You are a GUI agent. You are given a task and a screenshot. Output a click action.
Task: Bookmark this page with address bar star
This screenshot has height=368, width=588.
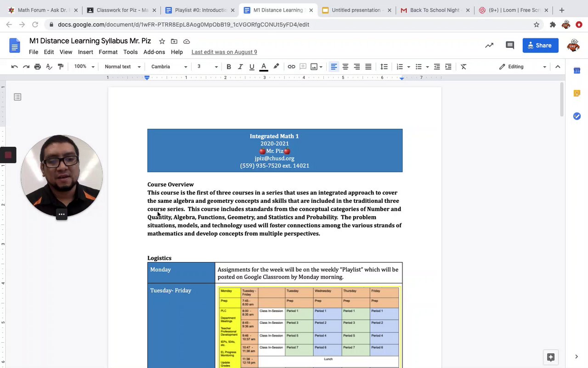(537, 24)
